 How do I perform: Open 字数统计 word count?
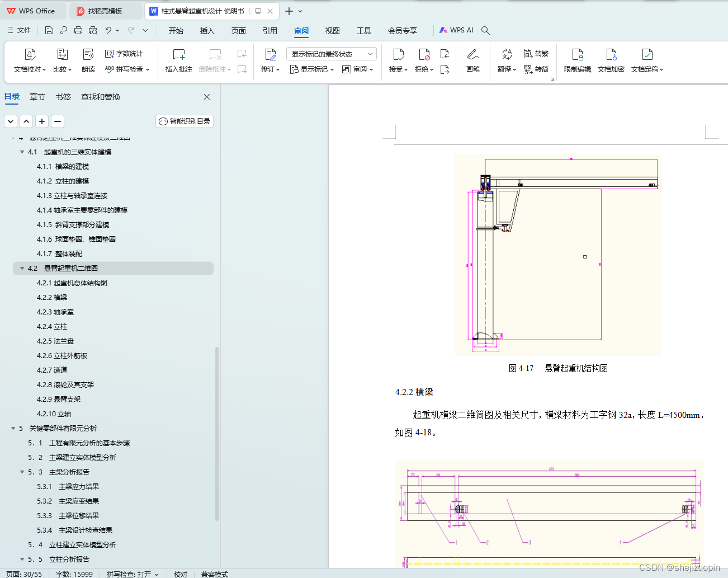[x=124, y=54]
